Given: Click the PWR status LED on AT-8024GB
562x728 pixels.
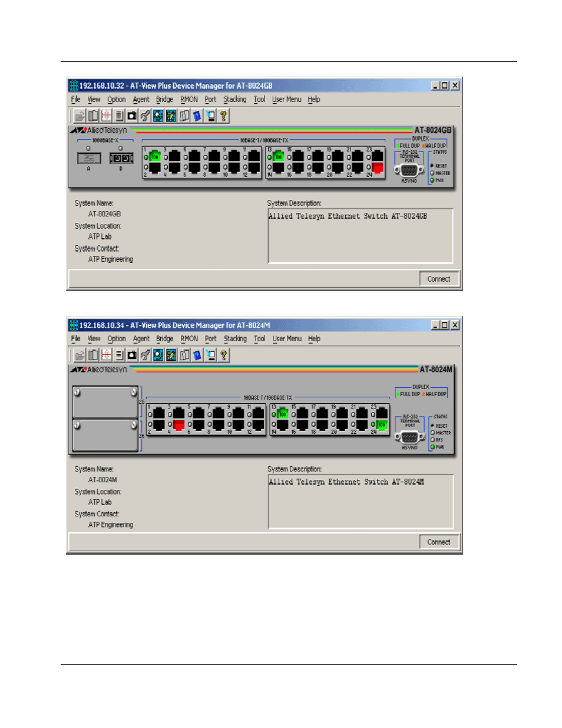Looking at the screenshot, I should point(432,180).
